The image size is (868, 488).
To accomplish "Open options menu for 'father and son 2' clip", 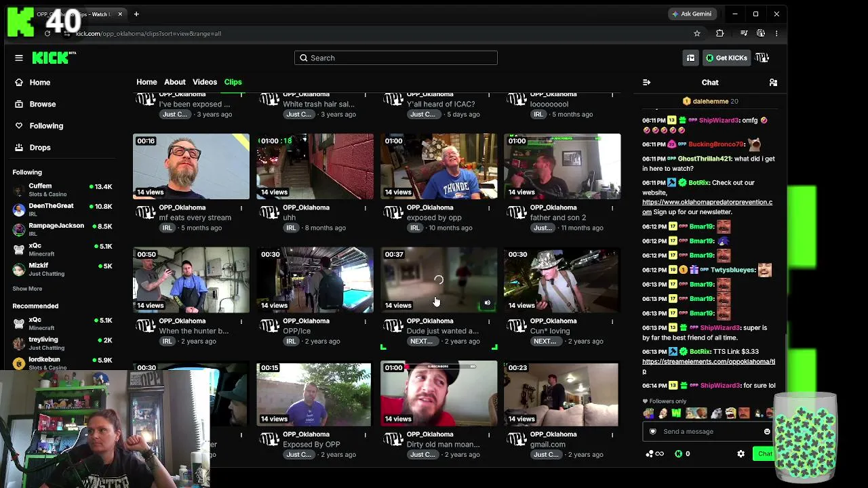I will tap(612, 208).
